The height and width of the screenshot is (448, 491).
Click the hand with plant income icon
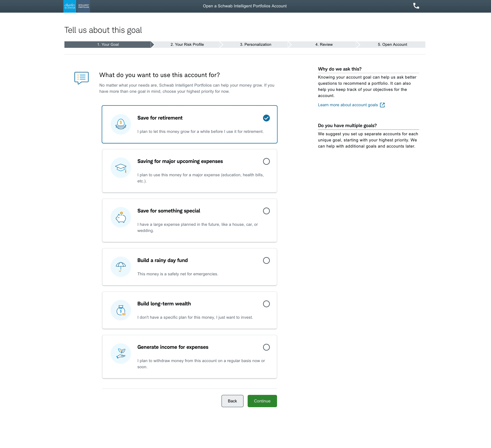[x=121, y=353]
